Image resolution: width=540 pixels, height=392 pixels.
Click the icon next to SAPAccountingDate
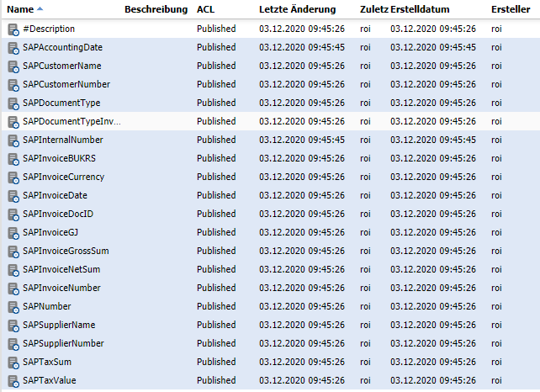(13, 48)
